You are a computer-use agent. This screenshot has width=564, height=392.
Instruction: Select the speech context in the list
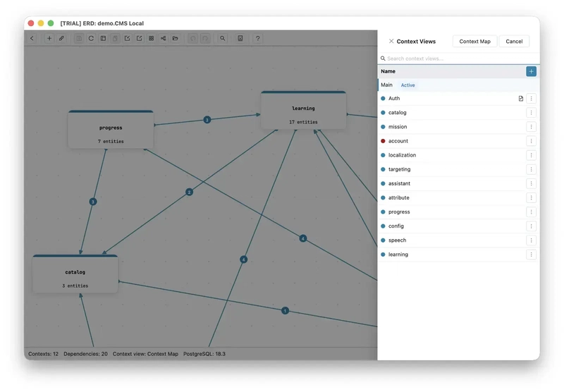pyautogui.click(x=459, y=240)
